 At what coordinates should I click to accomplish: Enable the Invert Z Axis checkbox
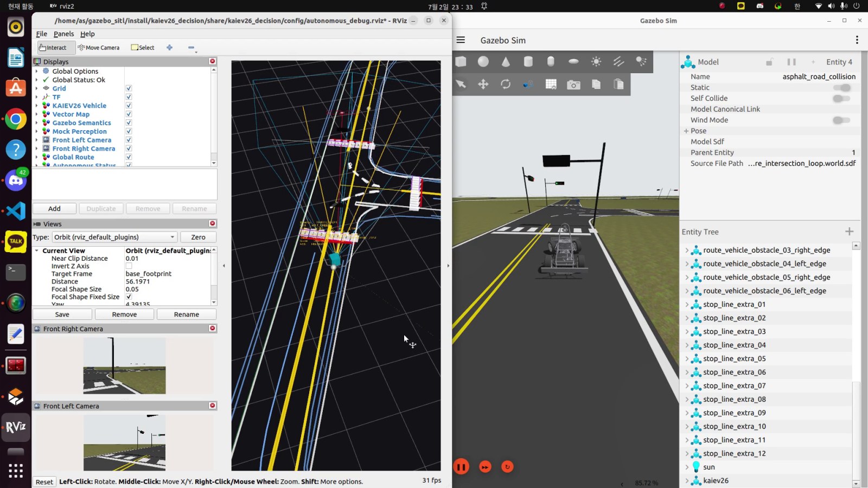tap(129, 266)
